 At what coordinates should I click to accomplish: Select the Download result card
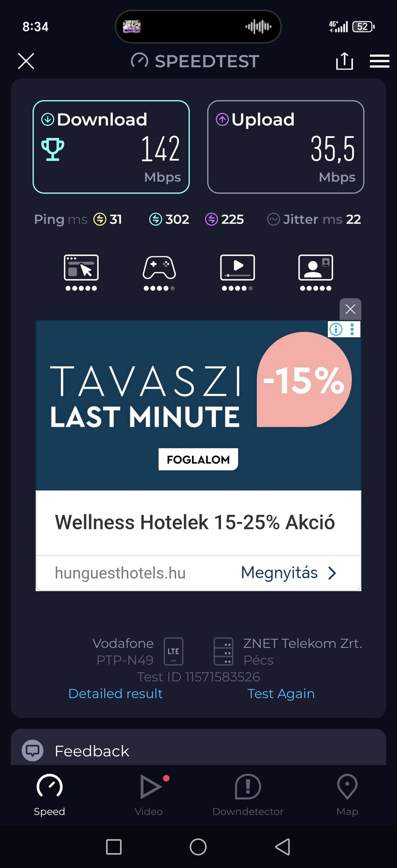[111, 147]
